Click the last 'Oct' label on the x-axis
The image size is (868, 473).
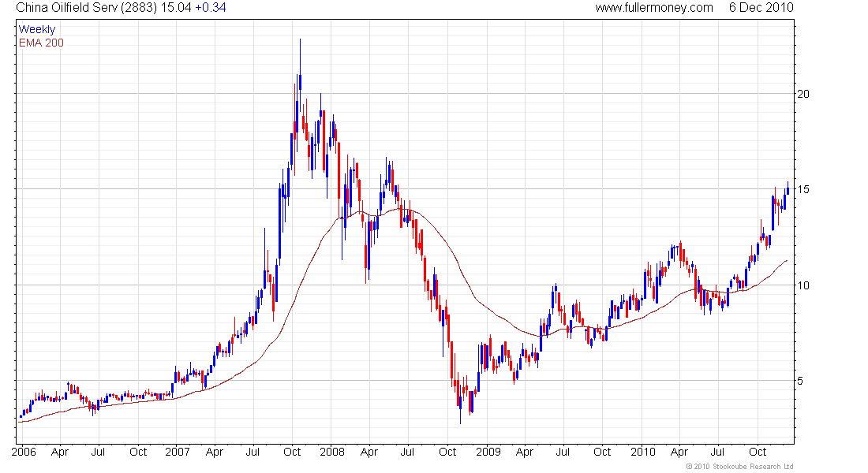click(x=758, y=452)
